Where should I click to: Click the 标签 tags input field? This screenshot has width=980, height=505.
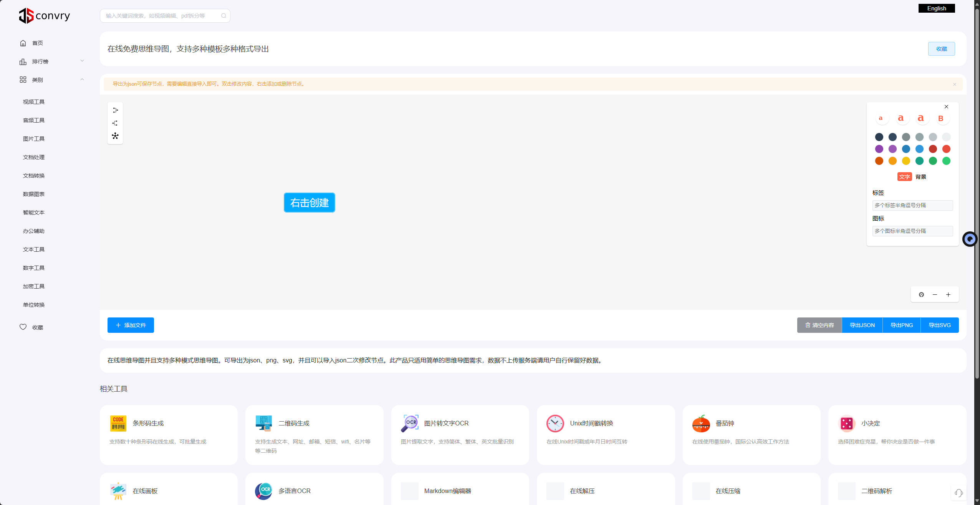tap(912, 205)
